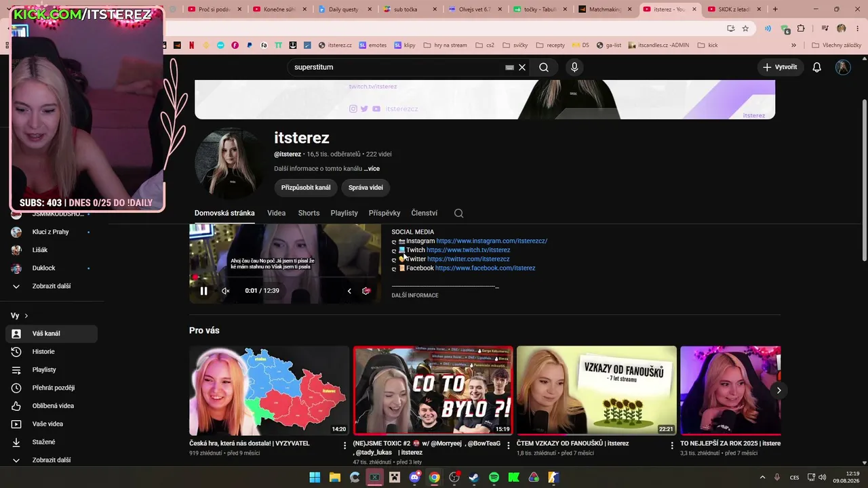The width and height of the screenshot is (868, 488).
Task: Open the 'hry na stream' bookmarks folder
Action: click(445, 45)
